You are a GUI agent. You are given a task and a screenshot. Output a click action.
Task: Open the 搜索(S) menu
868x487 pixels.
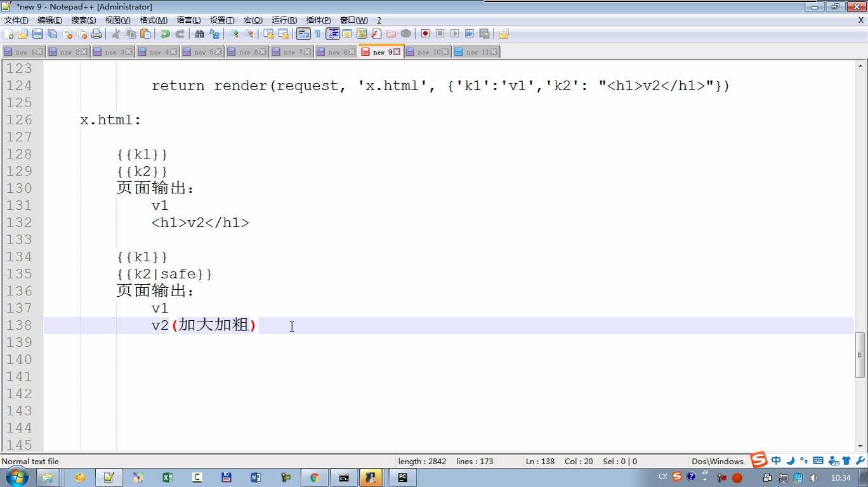click(84, 20)
